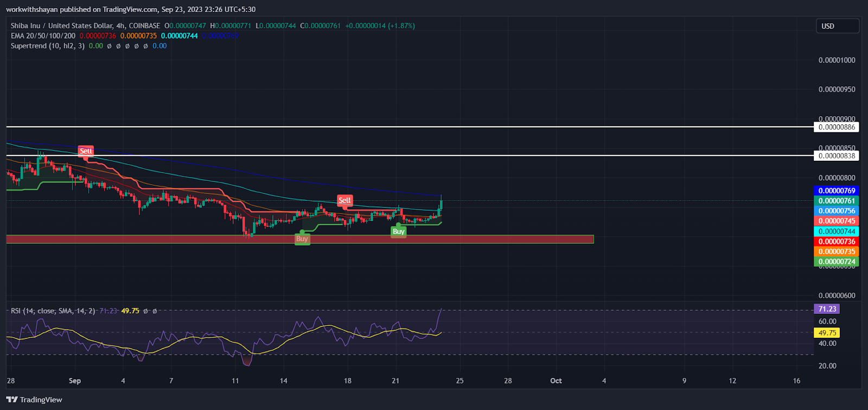Image resolution: width=868 pixels, height=410 pixels.
Task: Click the Oct label on time axis
Action: click(x=556, y=381)
